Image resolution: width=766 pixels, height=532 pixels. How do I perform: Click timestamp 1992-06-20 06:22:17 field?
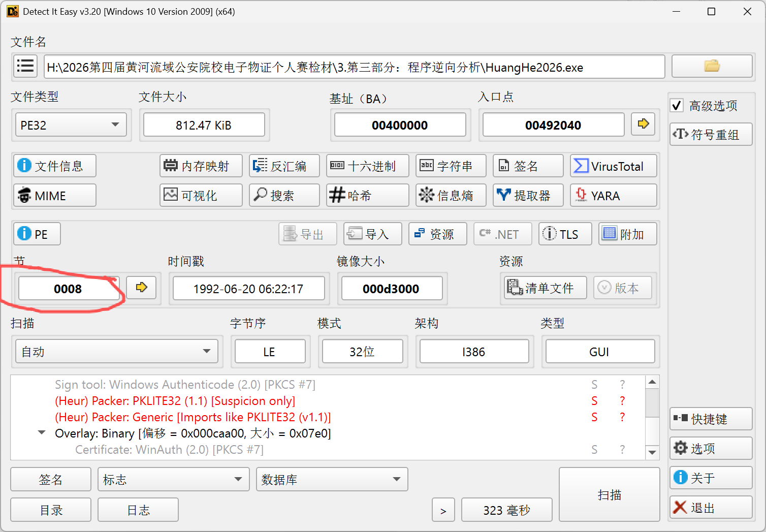point(249,289)
